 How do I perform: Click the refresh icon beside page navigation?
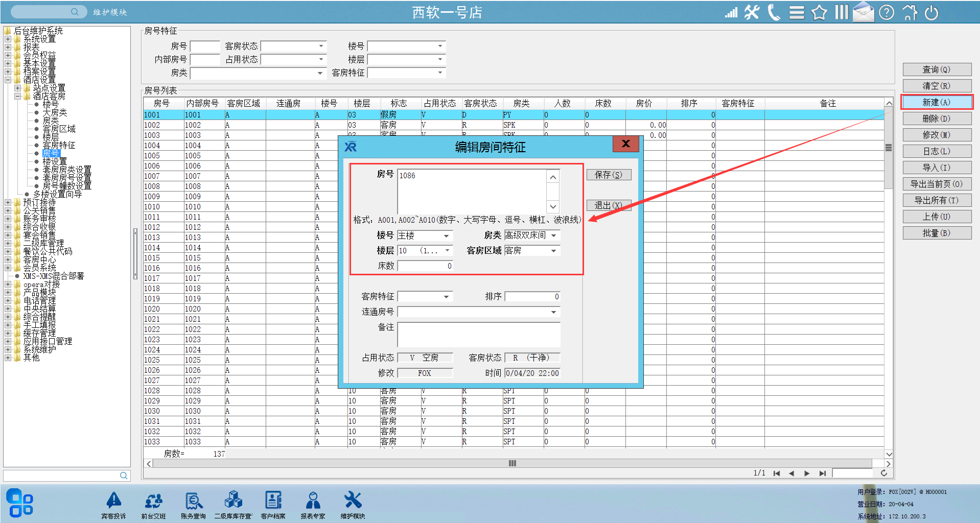click(884, 473)
